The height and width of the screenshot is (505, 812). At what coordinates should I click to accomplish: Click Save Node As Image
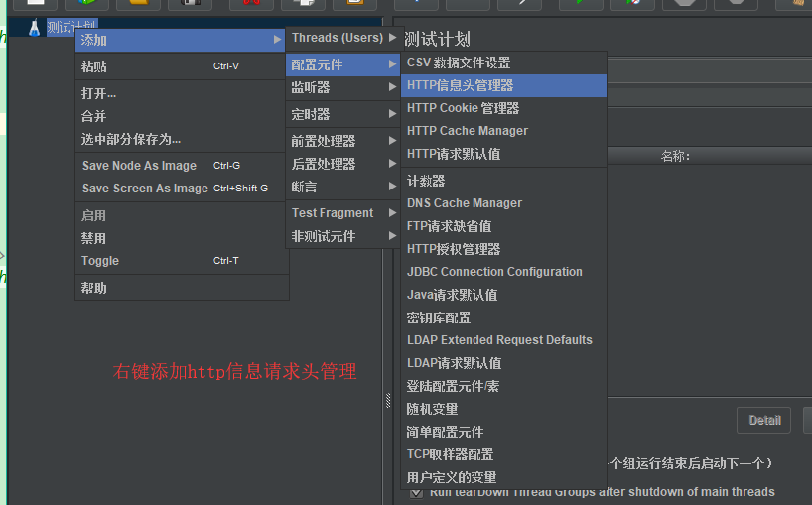point(182,165)
